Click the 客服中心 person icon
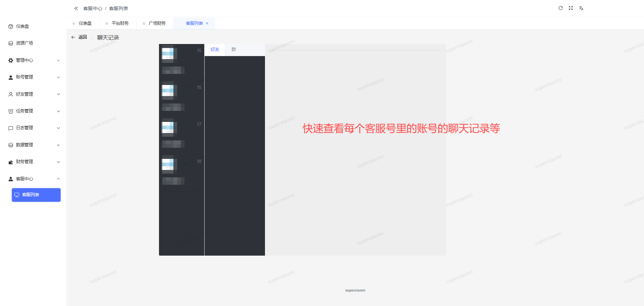 (x=11, y=179)
